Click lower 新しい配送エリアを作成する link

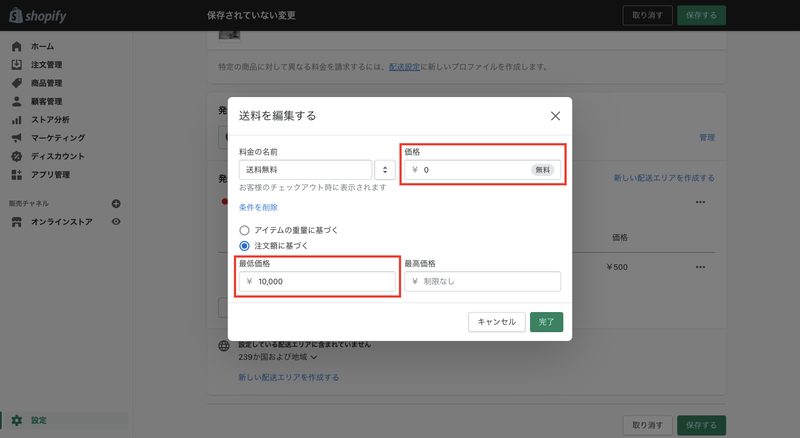(288, 377)
